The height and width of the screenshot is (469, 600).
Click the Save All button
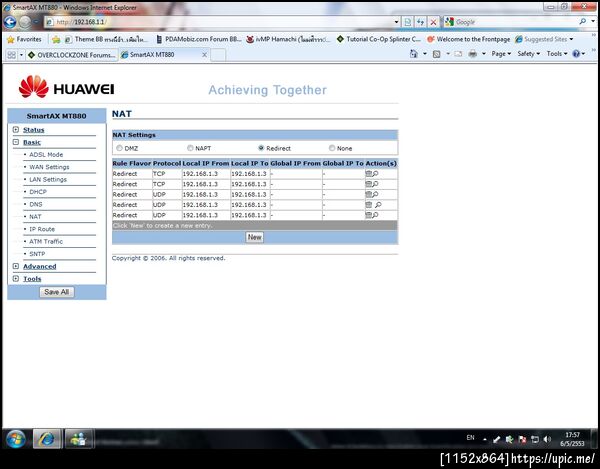[x=57, y=292]
